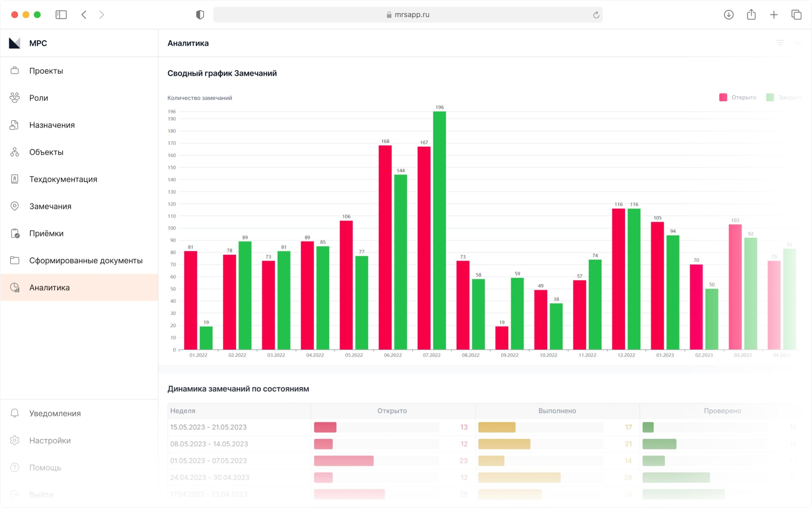Click the browser share icon

click(x=751, y=14)
